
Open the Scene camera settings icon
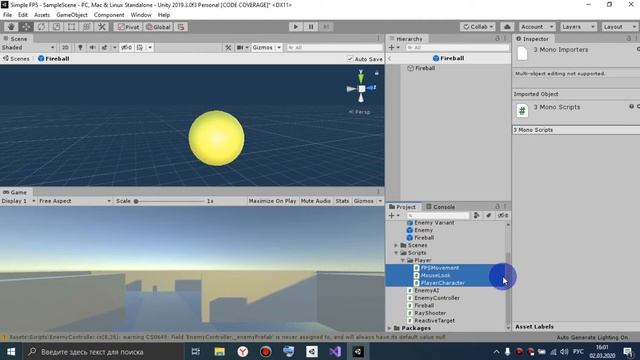click(240, 47)
